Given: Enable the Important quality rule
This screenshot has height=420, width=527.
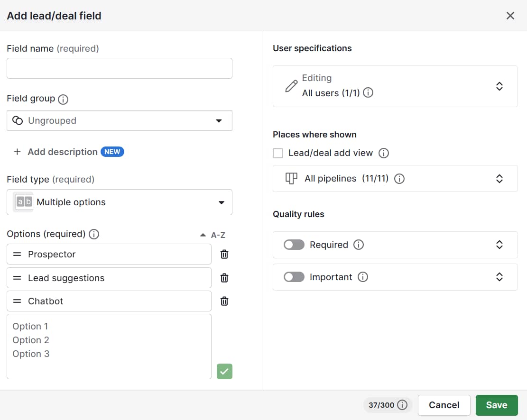Looking at the screenshot, I should click(x=294, y=277).
